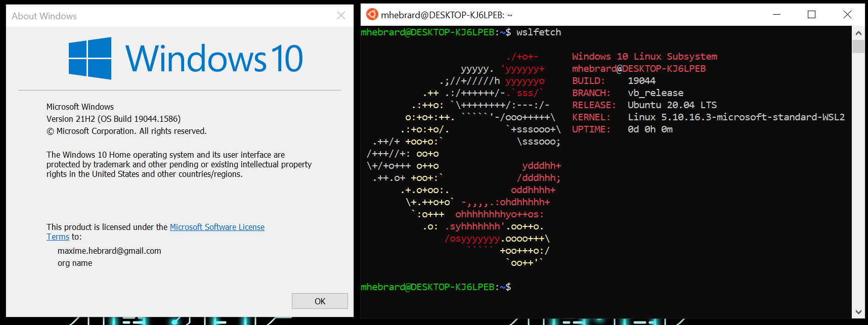This screenshot has width=868, height=325.
Task: Close the About Windows dialog
Action: [x=341, y=16]
